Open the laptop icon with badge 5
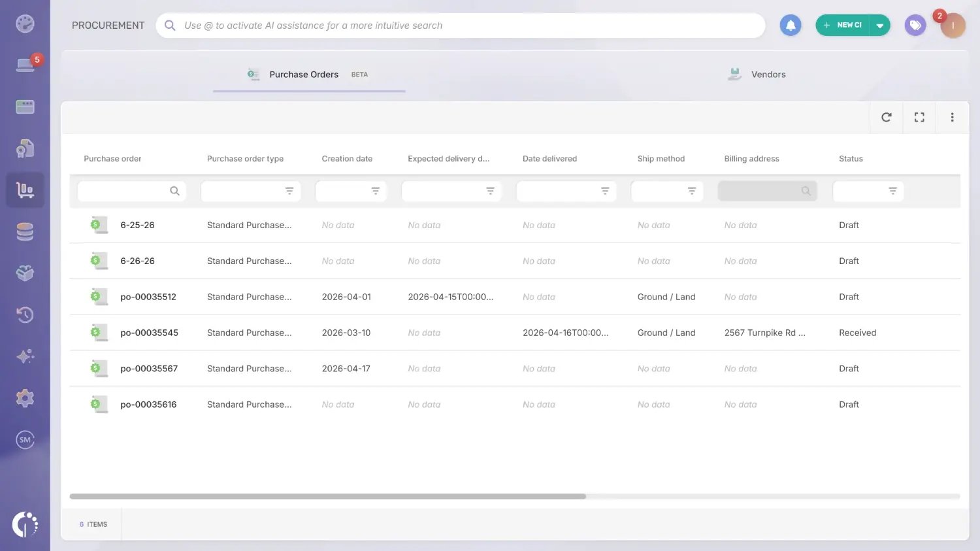 (x=25, y=65)
